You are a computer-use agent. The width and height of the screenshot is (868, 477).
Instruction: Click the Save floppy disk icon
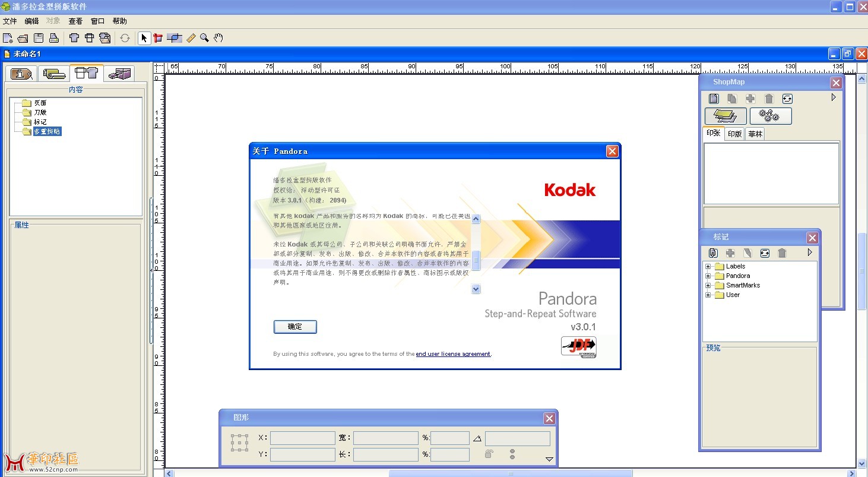39,38
